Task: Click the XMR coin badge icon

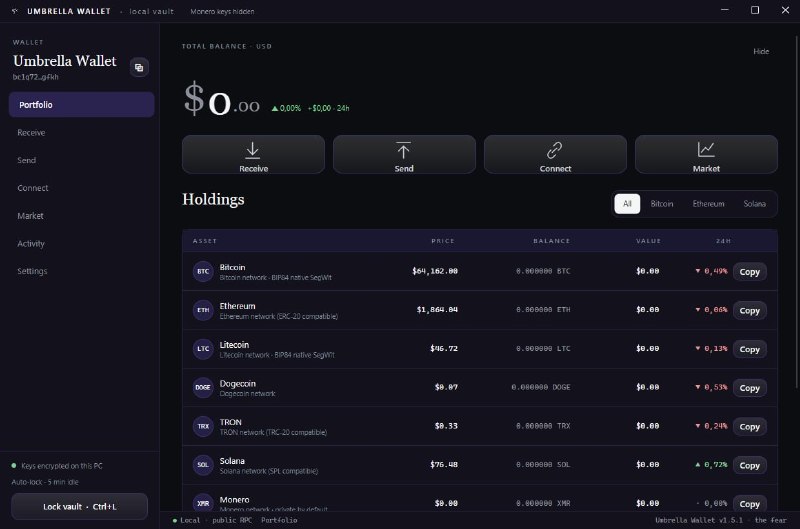Action: pos(203,503)
